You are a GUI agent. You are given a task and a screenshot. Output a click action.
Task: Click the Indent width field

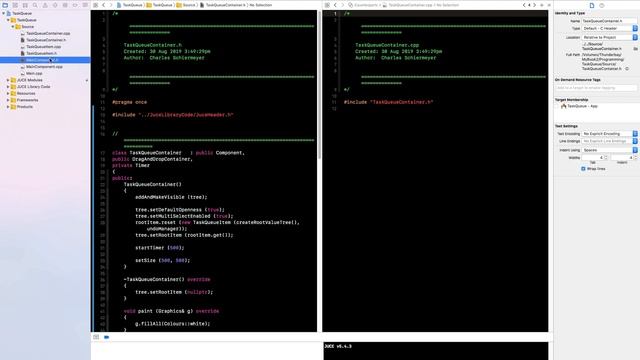coord(622,158)
